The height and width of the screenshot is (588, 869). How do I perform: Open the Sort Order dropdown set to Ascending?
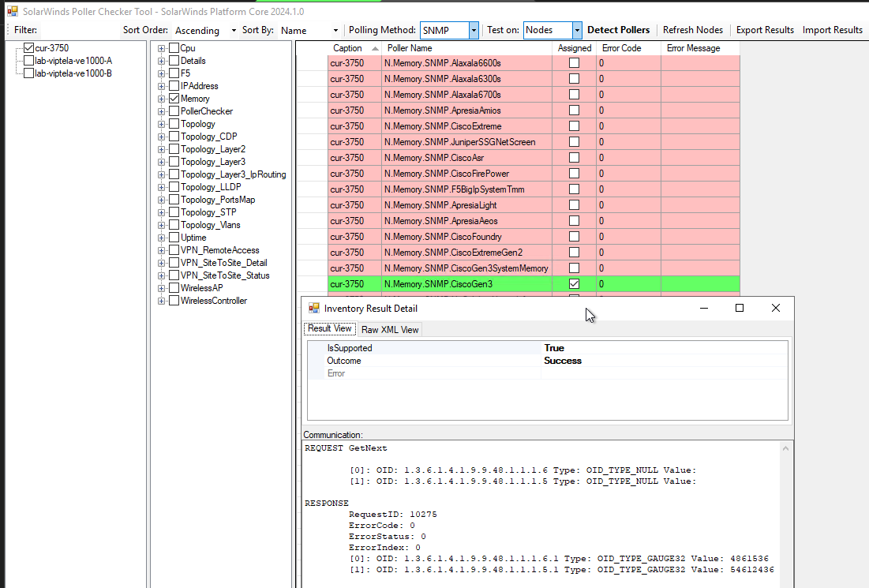(x=232, y=30)
